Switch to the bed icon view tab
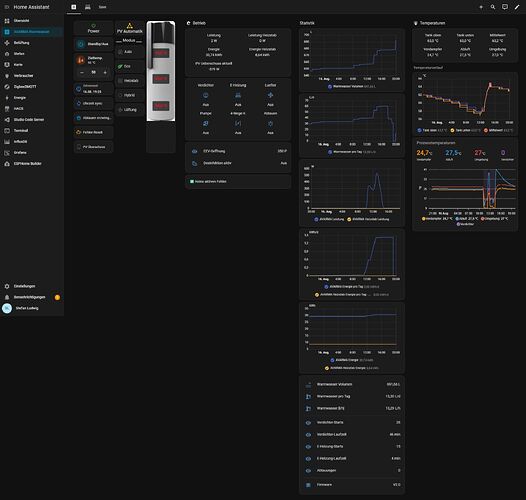Screen dimensions: 526x500 (x=88, y=7)
